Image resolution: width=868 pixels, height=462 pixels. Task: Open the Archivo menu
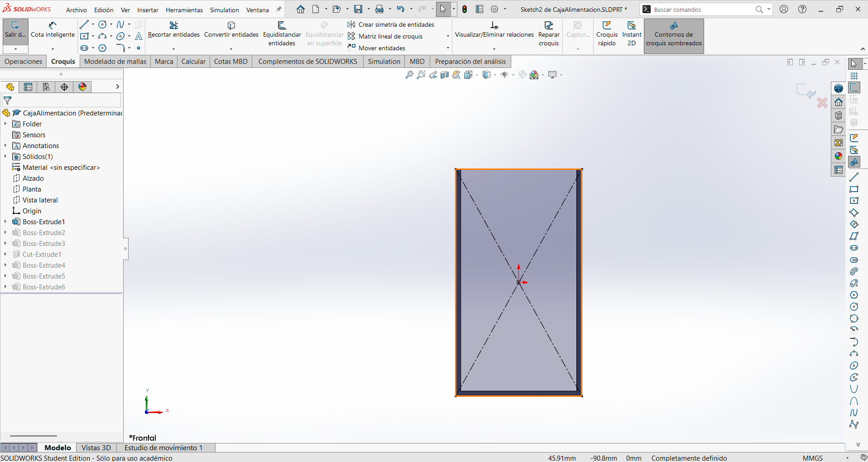[77, 10]
